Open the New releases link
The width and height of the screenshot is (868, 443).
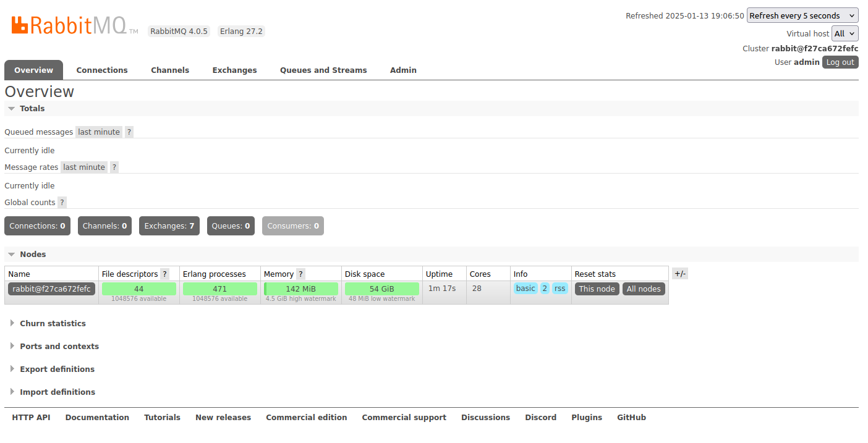223,418
